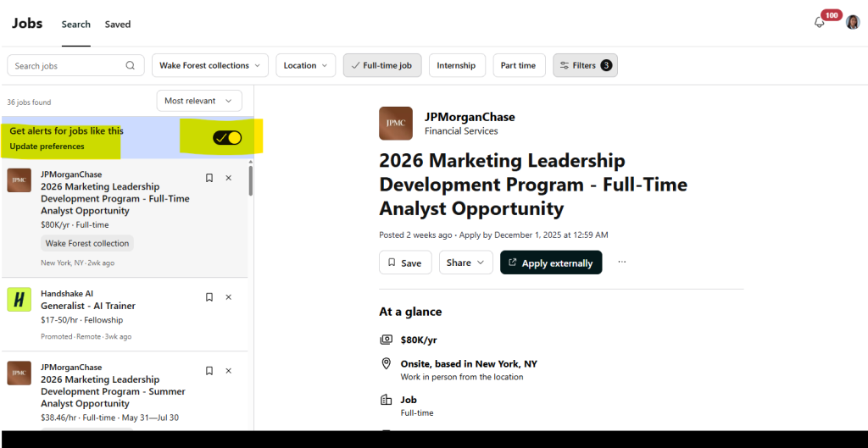Screen dimensions: 868x448
Task: Open the Most relevant sort dropdown
Action: click(199, 101)
